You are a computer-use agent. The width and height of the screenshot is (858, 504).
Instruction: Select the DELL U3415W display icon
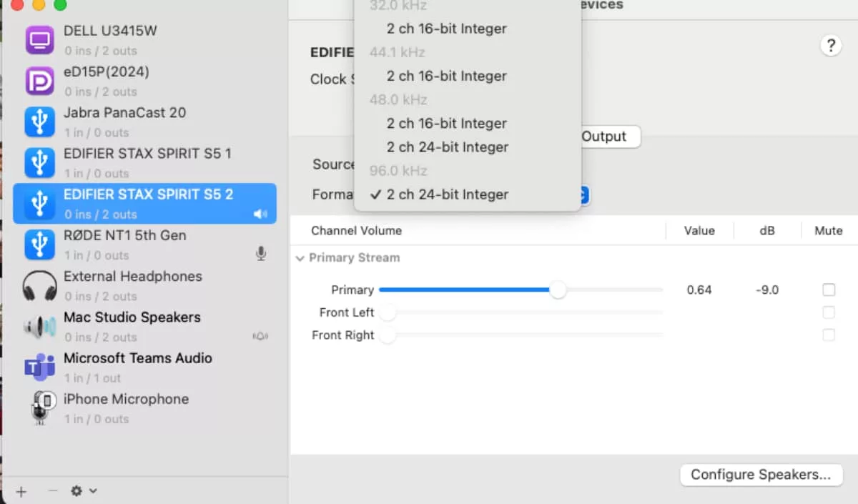point(40,40)
